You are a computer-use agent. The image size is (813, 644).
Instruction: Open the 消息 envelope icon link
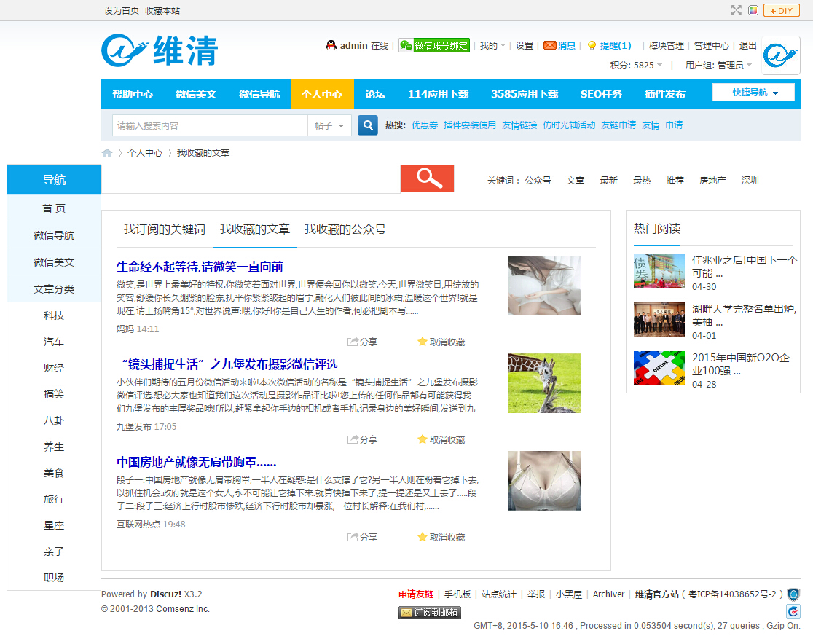click(x=549, y=46)
